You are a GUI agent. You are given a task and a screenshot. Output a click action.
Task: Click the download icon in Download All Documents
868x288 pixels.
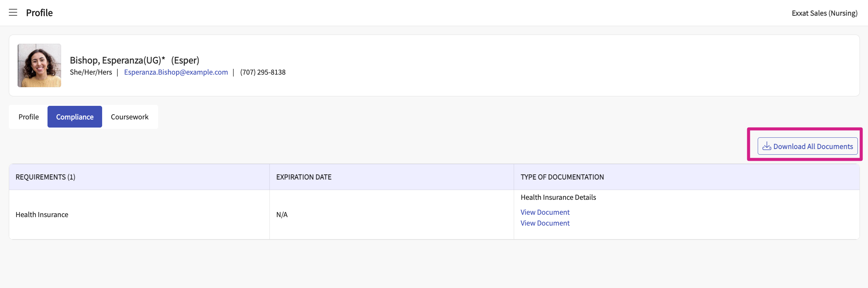(x=767, y=146)
